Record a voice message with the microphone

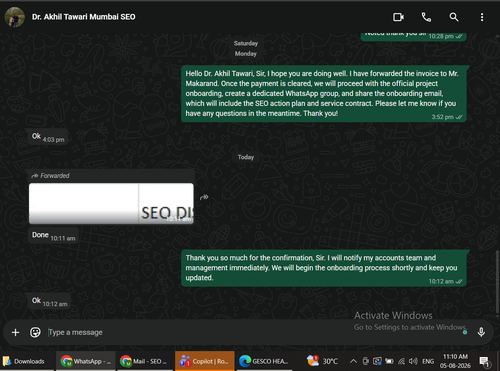point(481,332)
